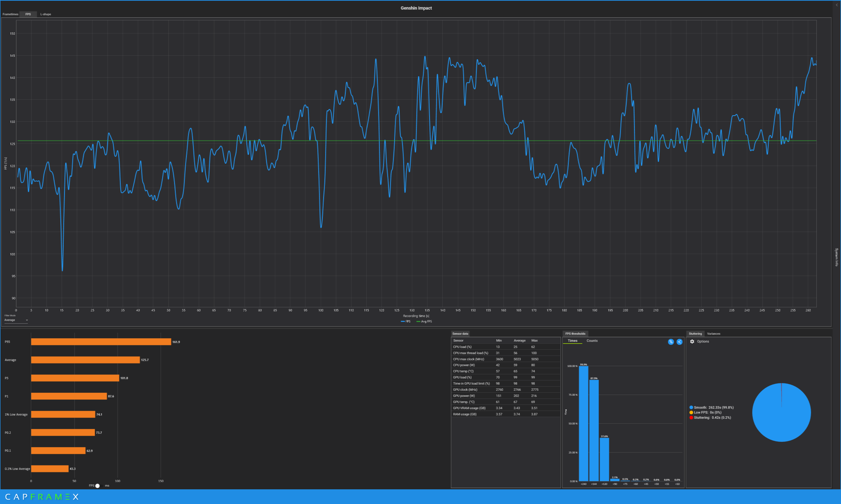841x504 pixels.
Task: Select the FPS chart tab
Action: (x=28, y=14)
